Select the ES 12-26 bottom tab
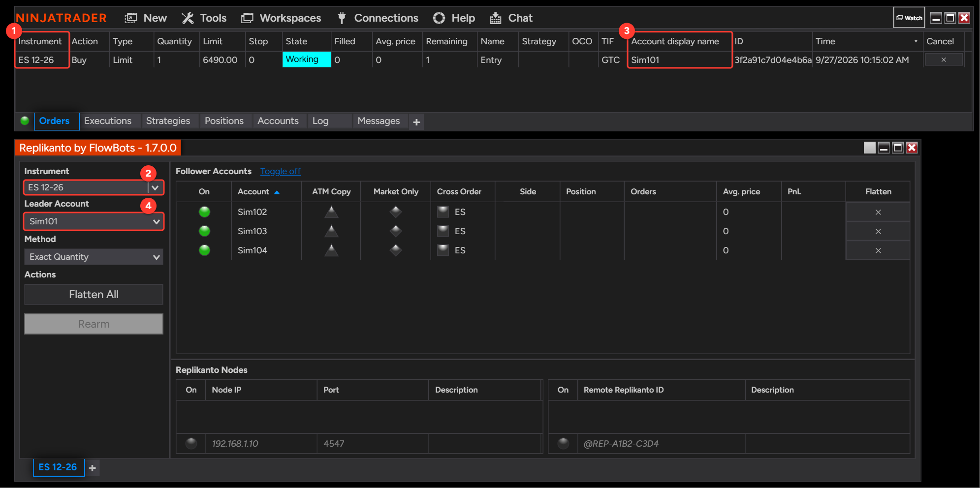 (58, 467)
